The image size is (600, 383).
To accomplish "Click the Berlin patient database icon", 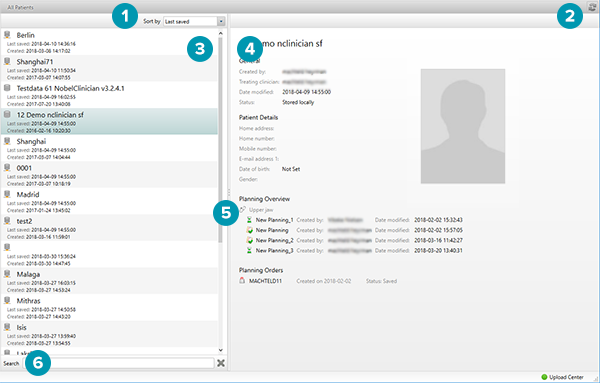I will click(7, 35).
